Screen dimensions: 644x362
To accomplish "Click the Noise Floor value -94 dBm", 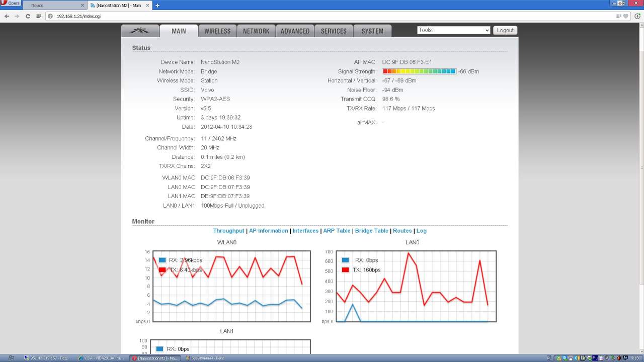I will [x=392, y=90].
